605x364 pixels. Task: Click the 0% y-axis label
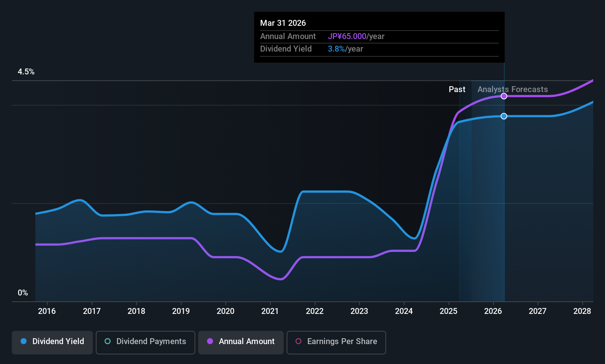click(x=23, y=293)
